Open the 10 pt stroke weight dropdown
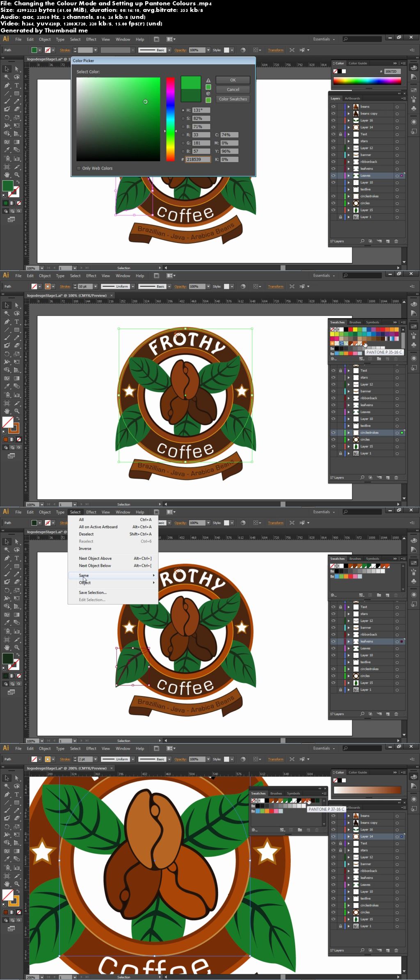This screenshot has width=420, height=980. (95, 286)
